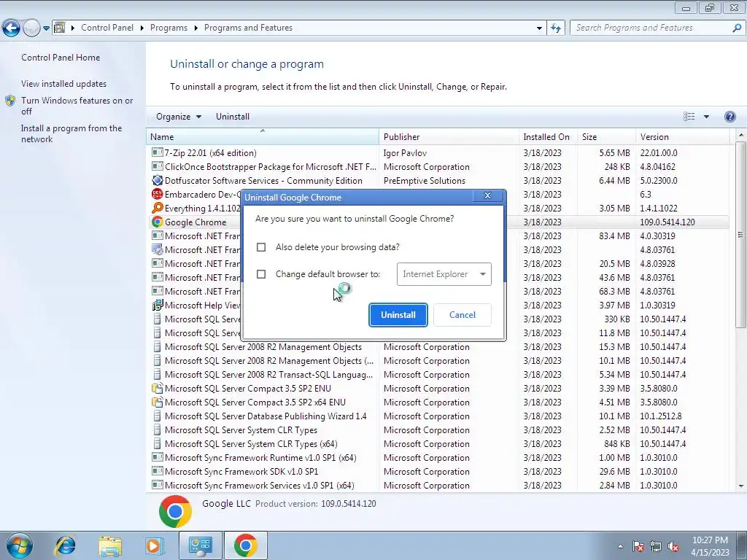This screenshot has height=560, width=747.
Task: Refresh the address bar
Action: 556,28
